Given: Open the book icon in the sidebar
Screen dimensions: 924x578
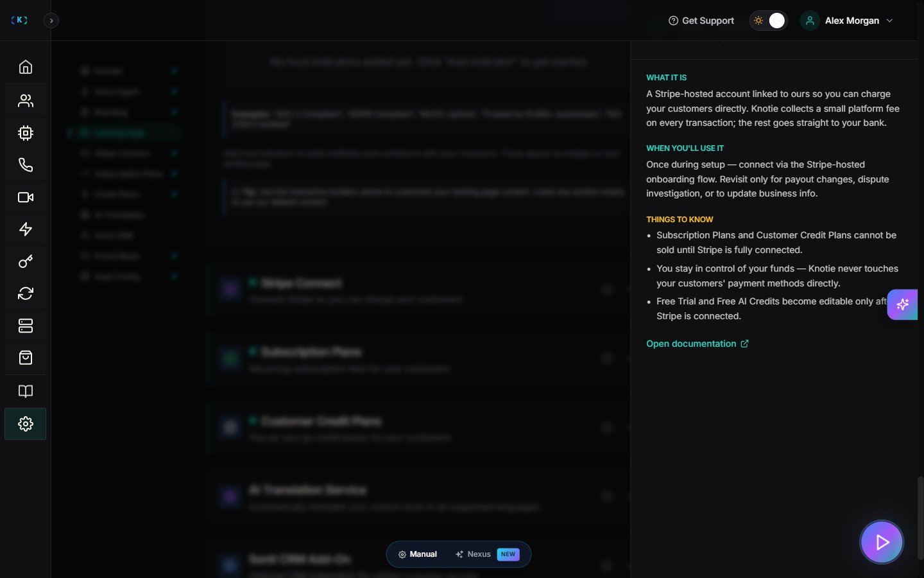Looking at the screenshot, I should (26, 391).
